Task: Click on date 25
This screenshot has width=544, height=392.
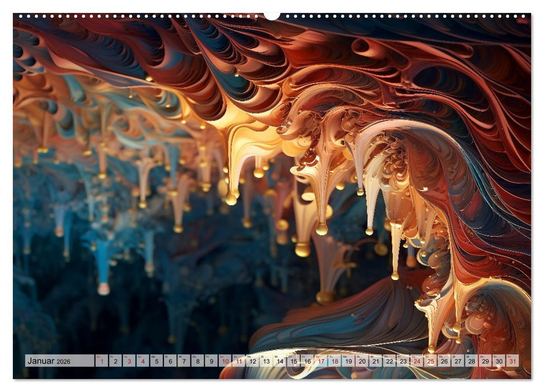Action: click(x=430, y=361)
